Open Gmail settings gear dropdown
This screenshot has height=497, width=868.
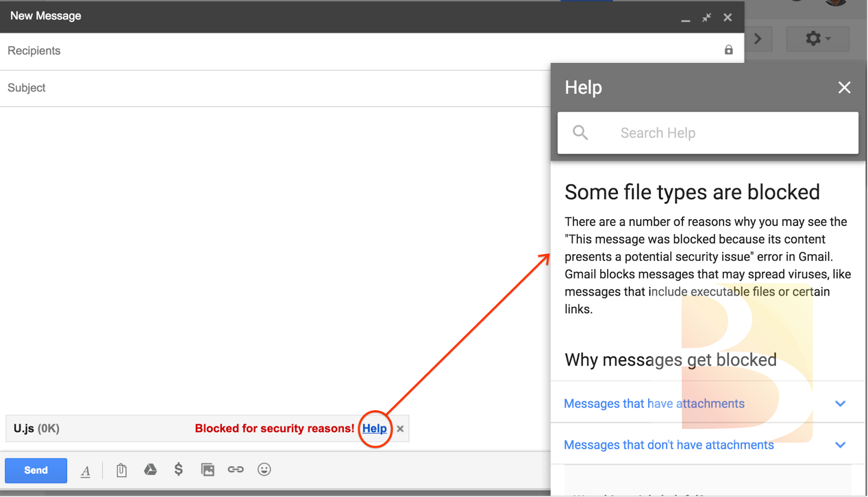818,39
